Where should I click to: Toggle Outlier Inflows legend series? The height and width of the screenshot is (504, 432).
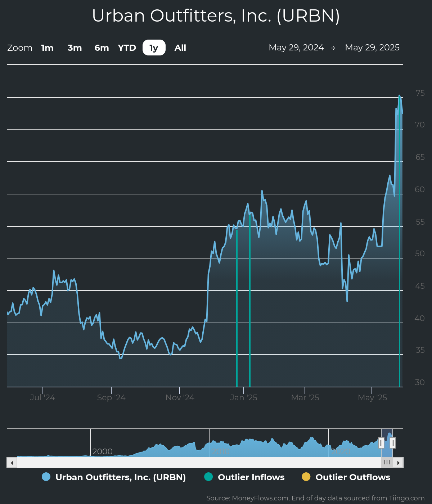click(244, 477)
